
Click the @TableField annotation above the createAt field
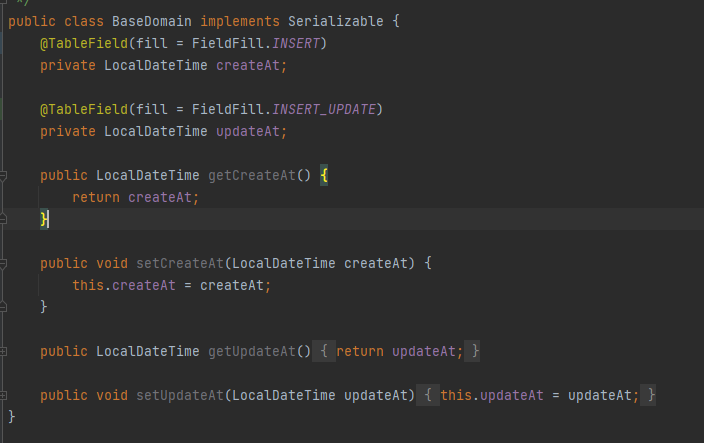[84, 43]
